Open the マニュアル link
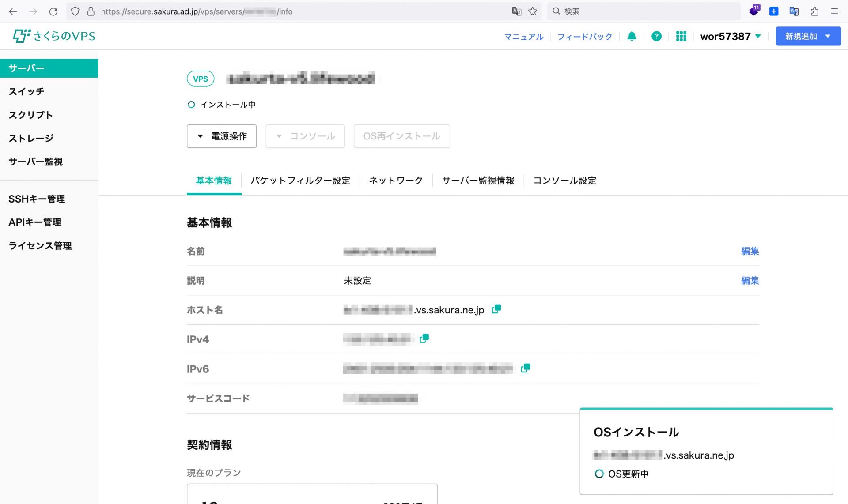This screenshot has height=504, width=848. coord(524,37)
